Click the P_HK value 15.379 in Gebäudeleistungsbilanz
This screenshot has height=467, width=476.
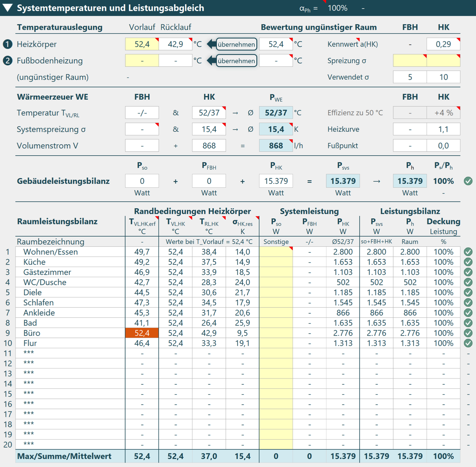tap(276, 181)
